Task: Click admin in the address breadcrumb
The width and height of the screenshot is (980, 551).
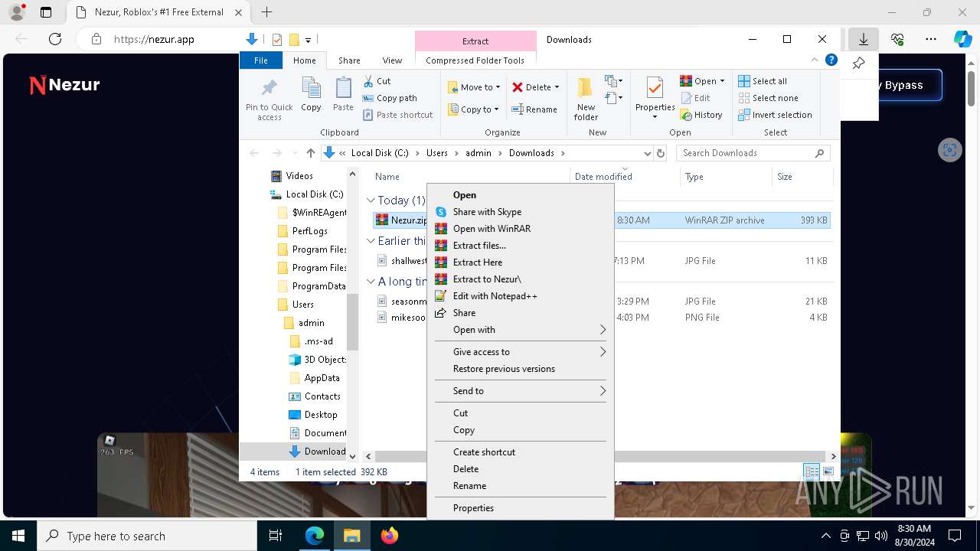Action: coord(479,153)
